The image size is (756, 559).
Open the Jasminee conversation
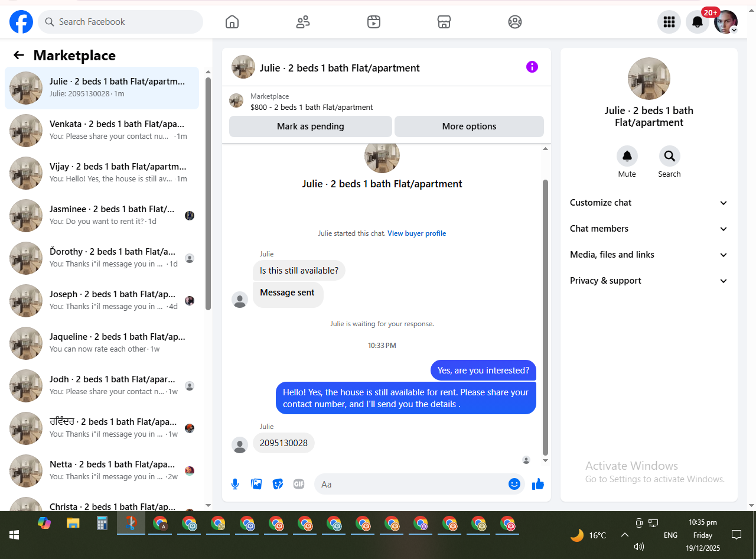click(102, 216)
